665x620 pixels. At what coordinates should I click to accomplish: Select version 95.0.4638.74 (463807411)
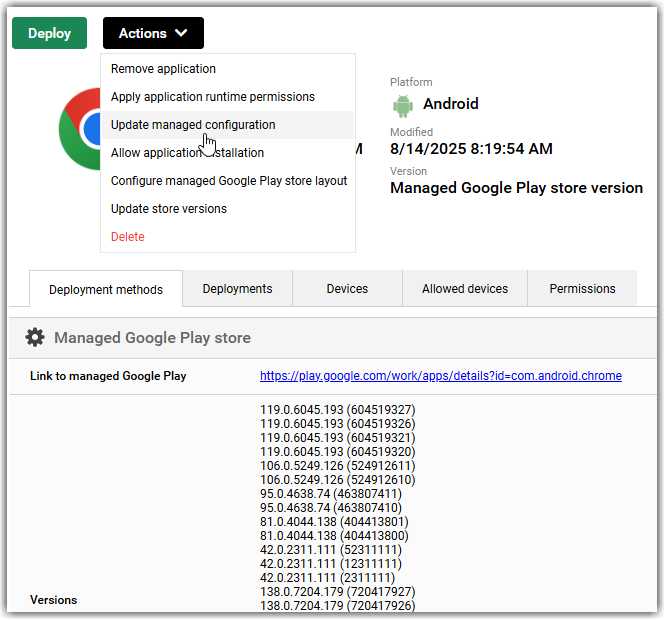point(331,494)
